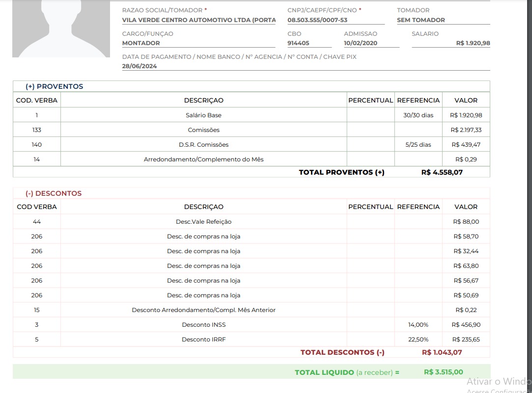This screenshot has width=532, height=393.
Task: Click "Desconto Arredondamento/Compl. Mês Anterior" description
Action: [203, 310]
